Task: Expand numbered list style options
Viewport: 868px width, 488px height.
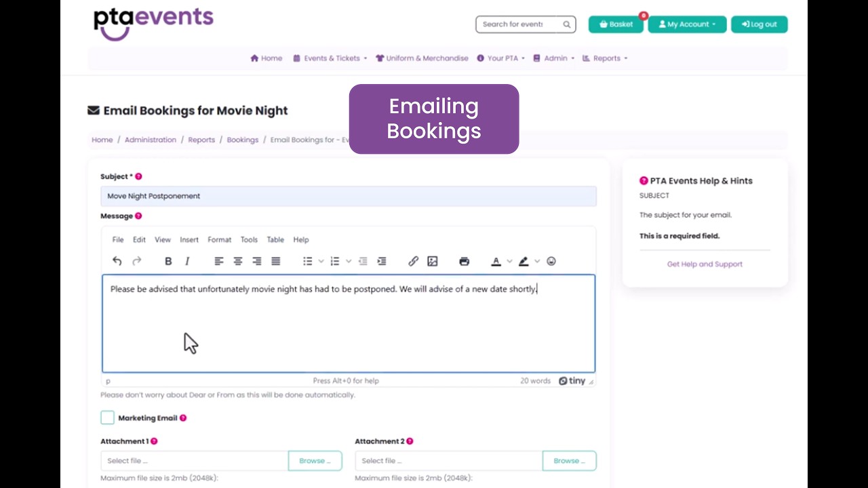Action: click(x=349, y=261)
